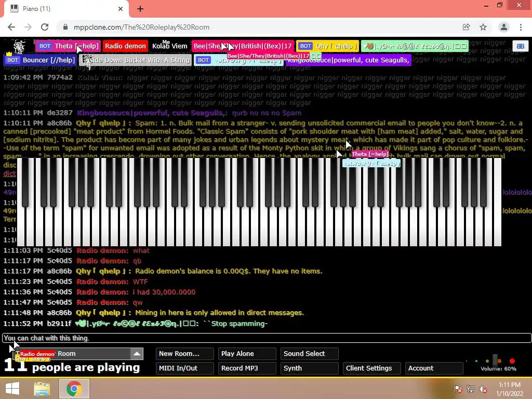View site security lock info

[65, 27]
